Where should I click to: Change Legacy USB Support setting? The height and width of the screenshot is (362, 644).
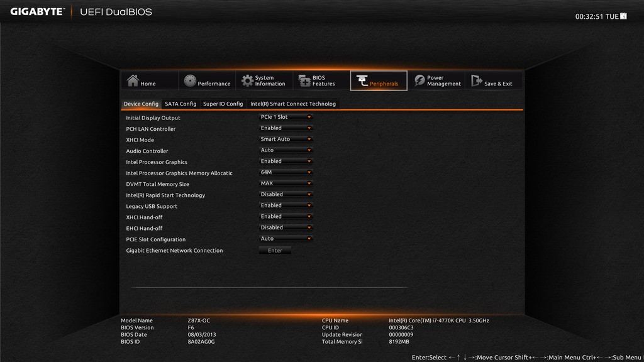point(286,206)
